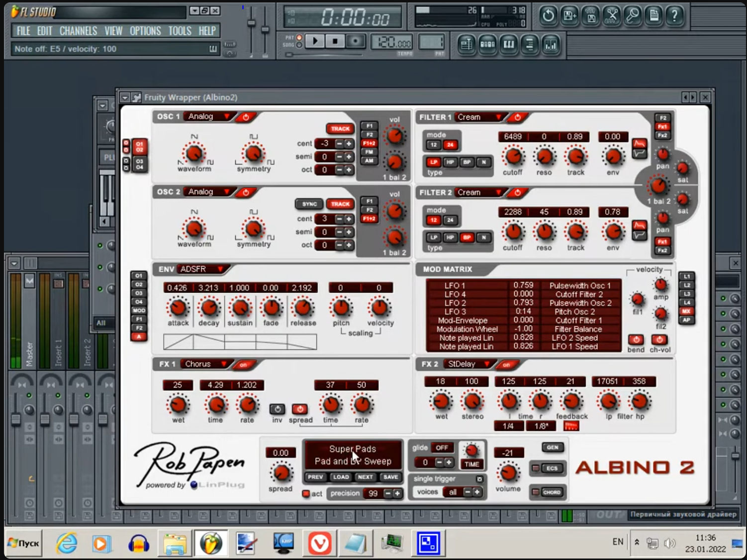Click the NEXT preset button
The width and height of the screenshot is (747, 560).
365,477
